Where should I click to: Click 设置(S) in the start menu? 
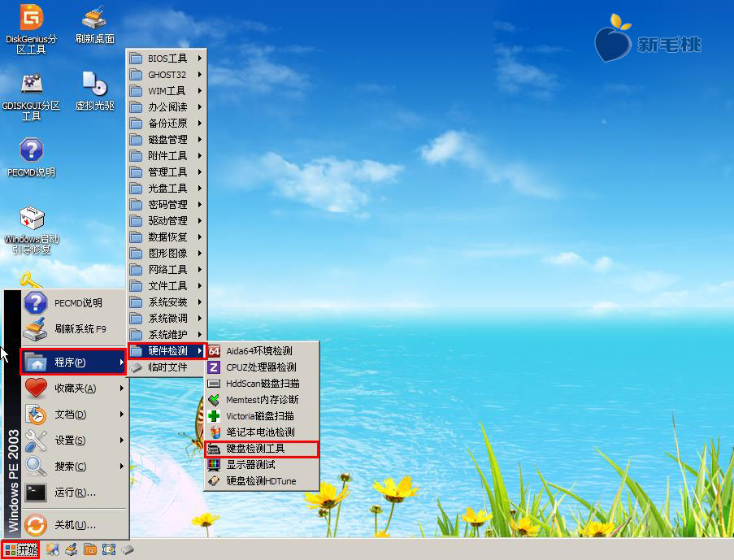click(75, 441)
